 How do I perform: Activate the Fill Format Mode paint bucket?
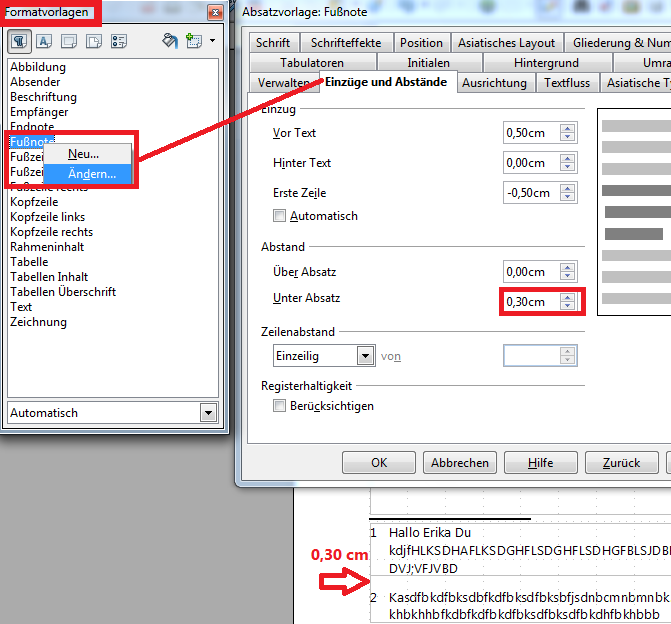tap(170, 41)
